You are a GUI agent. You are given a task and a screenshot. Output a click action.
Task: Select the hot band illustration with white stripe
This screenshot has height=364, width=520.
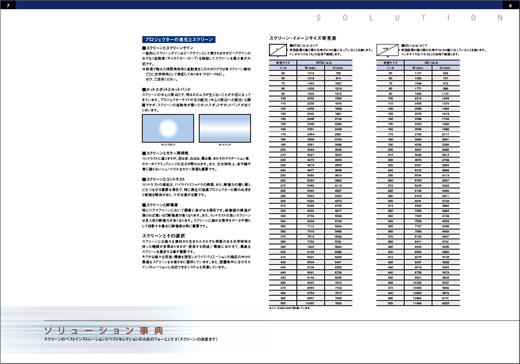225,128
